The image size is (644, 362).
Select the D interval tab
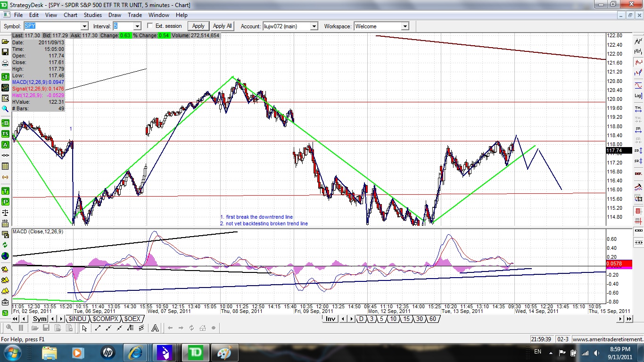361,319
